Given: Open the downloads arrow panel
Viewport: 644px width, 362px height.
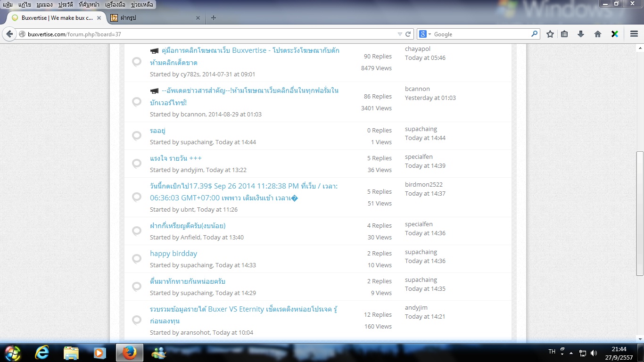Looking at the screenshot, I should pyautogui.click(x=581, y=34).
